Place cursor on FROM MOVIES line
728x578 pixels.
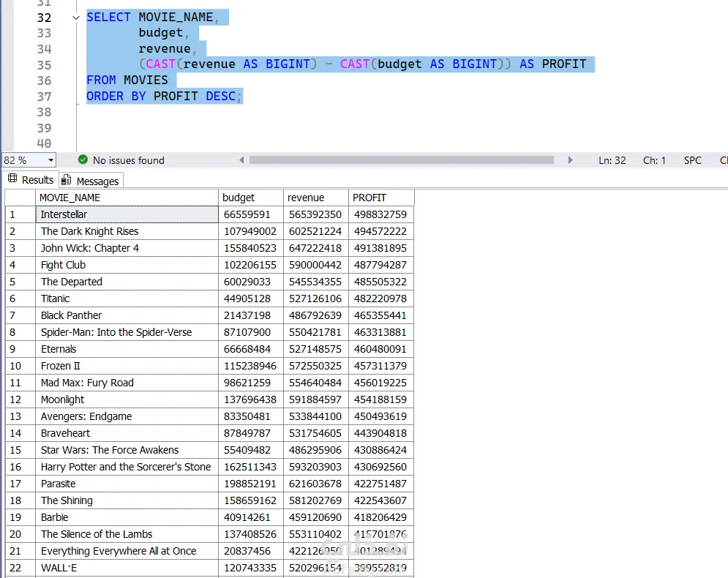point(127,80)
